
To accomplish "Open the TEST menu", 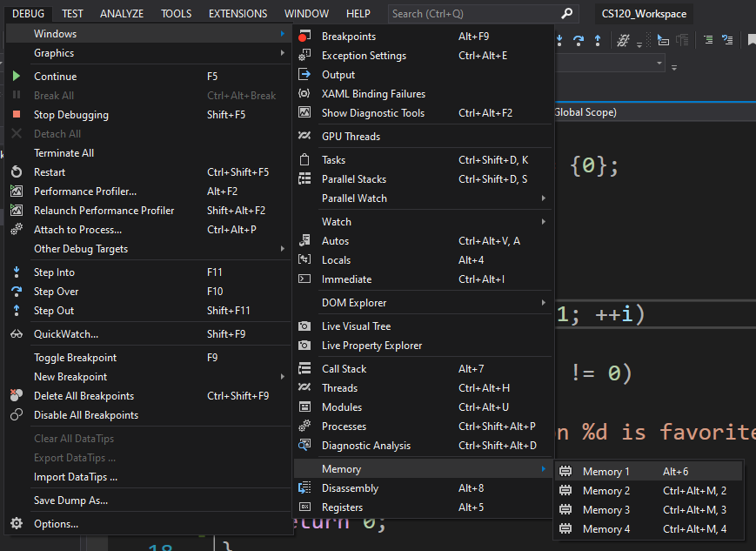I will [x=72, y=14].
